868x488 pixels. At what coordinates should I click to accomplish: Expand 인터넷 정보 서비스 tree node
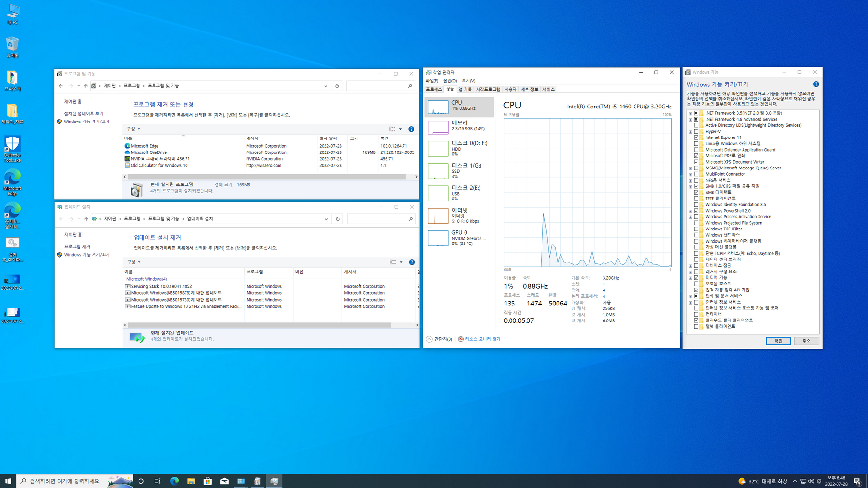(690, 302)
